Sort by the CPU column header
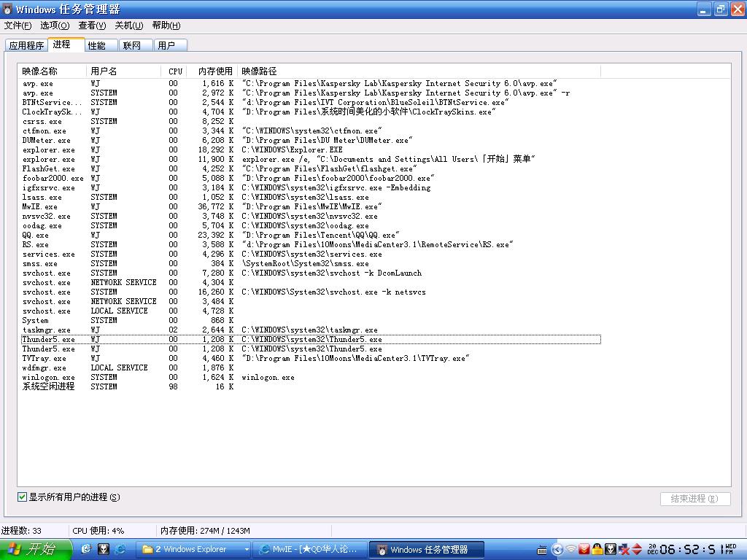Viewport: 747px width, 560px height. (175, 71)
